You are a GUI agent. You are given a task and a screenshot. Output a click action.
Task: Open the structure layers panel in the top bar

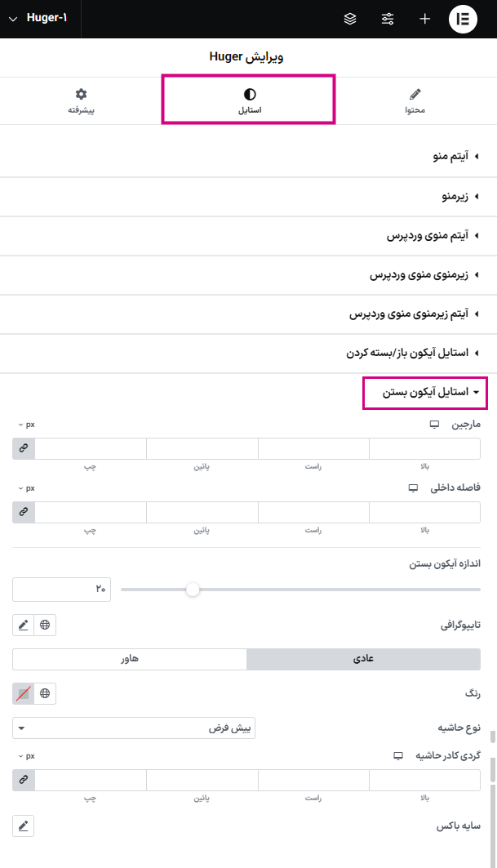tap(349, 17)
